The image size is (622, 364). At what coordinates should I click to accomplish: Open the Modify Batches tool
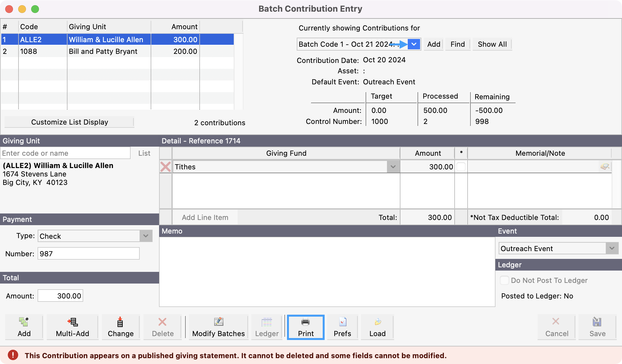(x=218, y=327)
